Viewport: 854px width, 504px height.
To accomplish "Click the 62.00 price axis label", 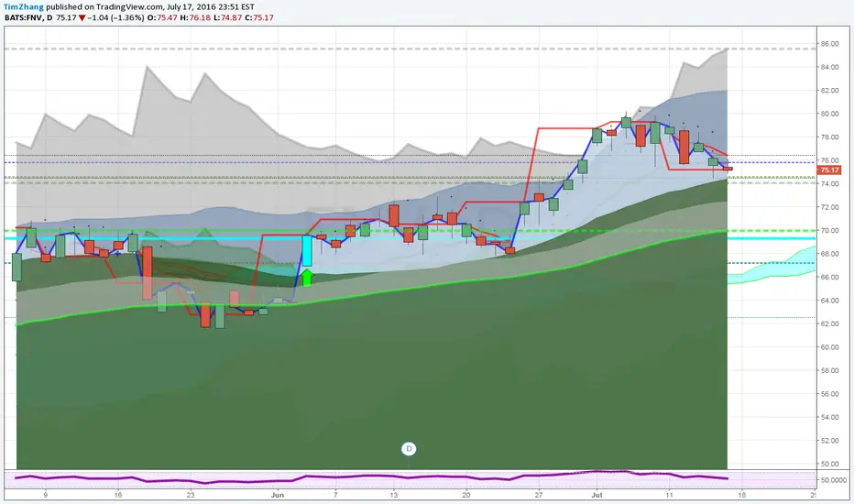I will (x=829, y=323).
